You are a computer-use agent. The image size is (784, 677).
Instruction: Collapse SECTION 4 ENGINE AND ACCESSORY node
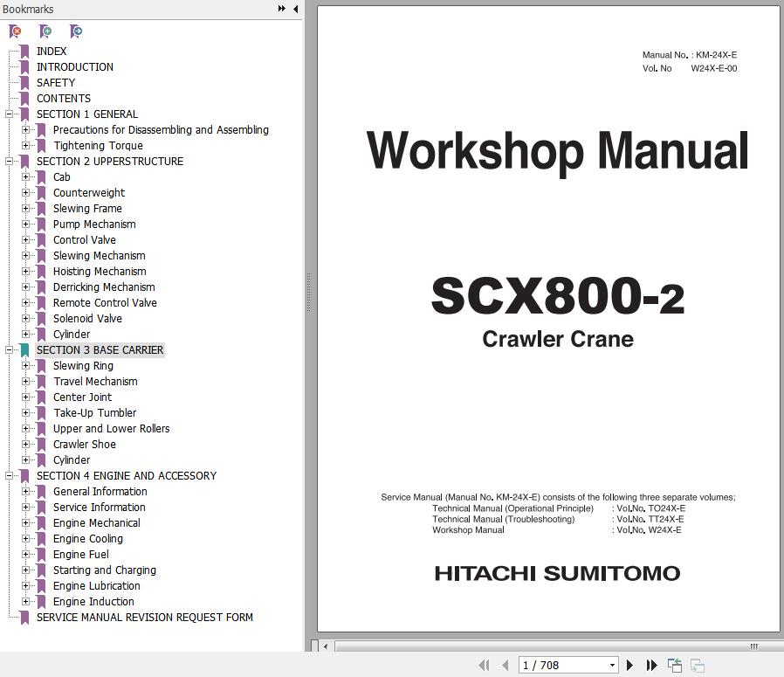coord(9,476)
